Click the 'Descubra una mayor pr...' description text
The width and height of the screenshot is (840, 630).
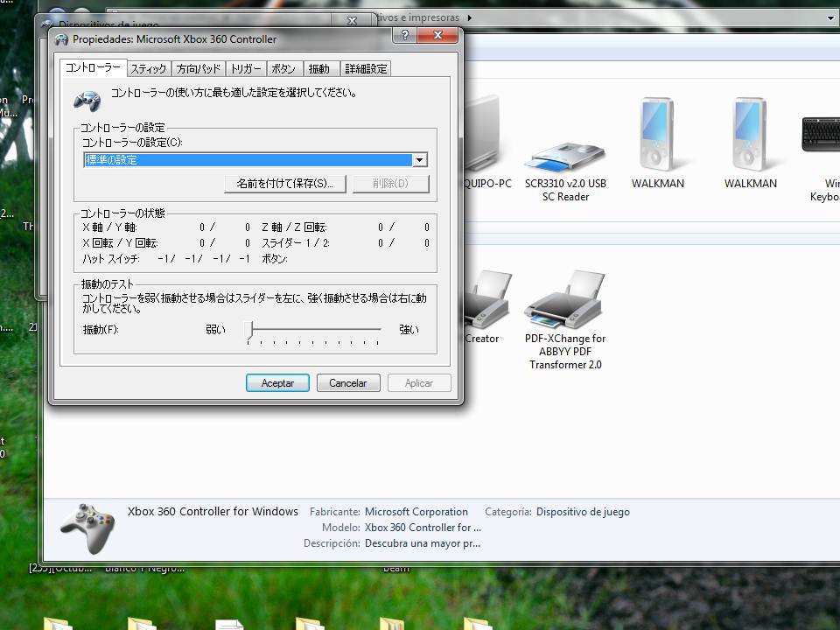pos(423,543)
